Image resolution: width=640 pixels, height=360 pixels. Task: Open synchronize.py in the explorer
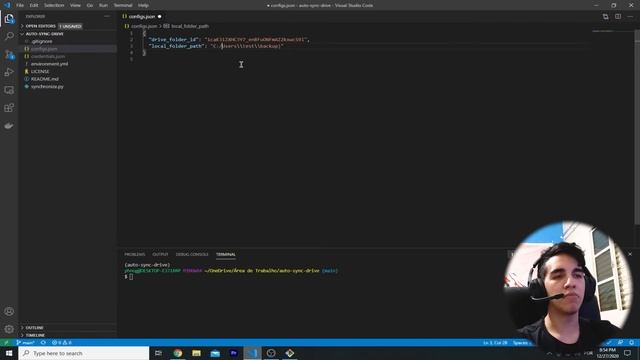pos(47,87)
